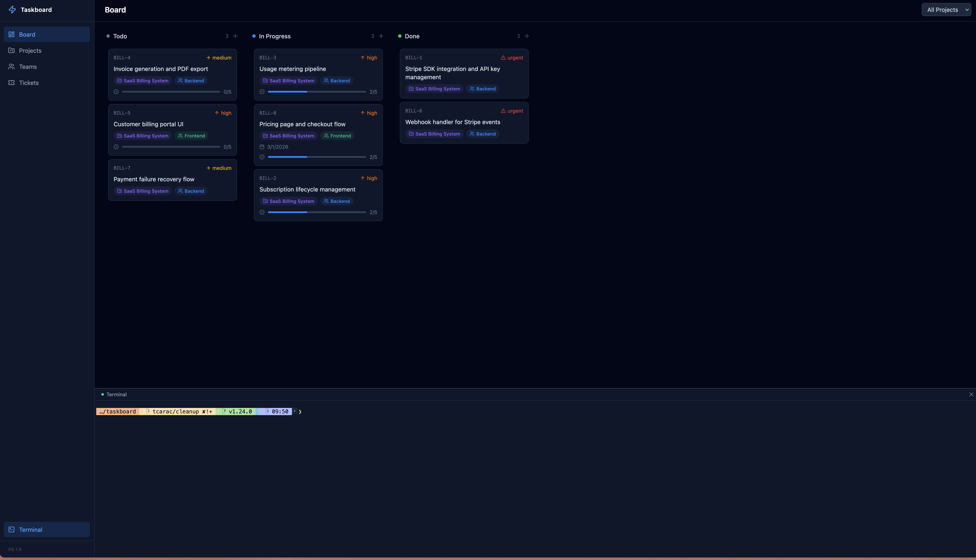Click the urgent warning triangle on BILL-1
Viewport: 976px width, 560px height.
coord(503,57)
